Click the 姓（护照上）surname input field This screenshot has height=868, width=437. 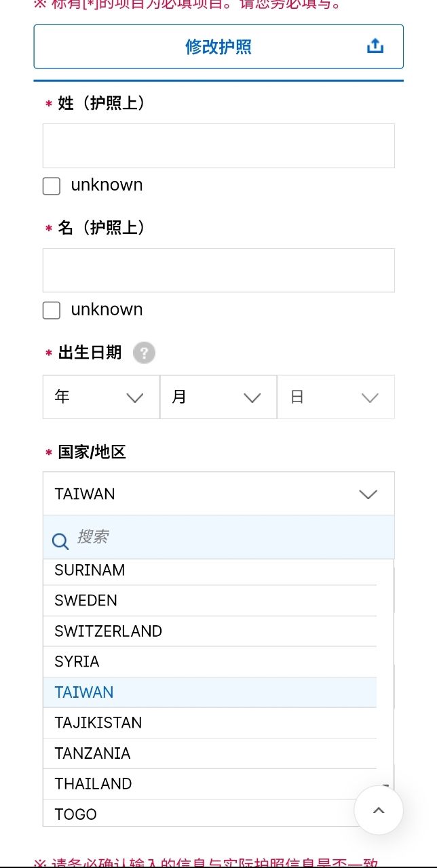218,146
